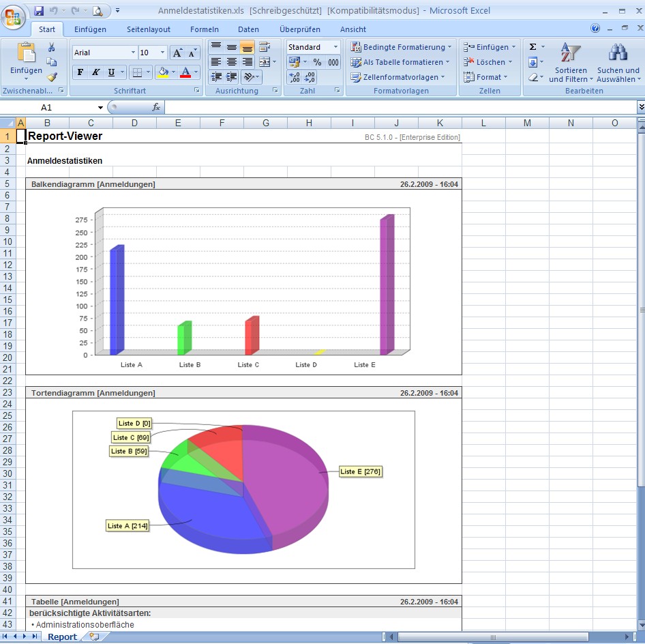Expand Zellenformatvorlagen gallery
This screenshot has width=645, height=644.
[x=397, y=77]
